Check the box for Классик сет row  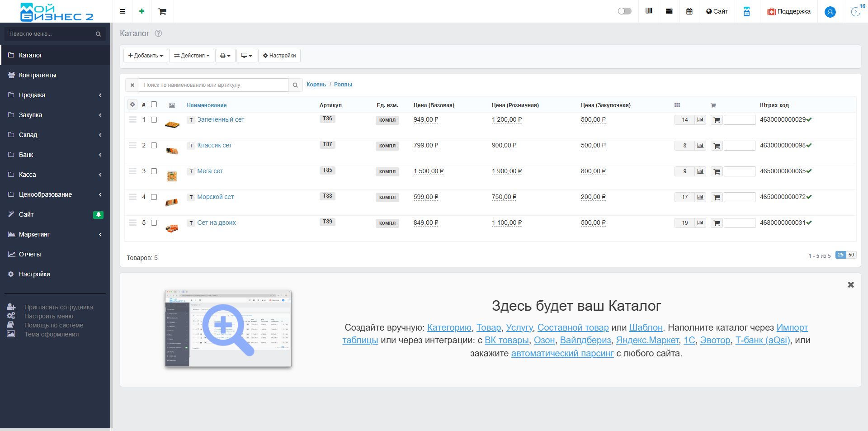pos(154,146)
